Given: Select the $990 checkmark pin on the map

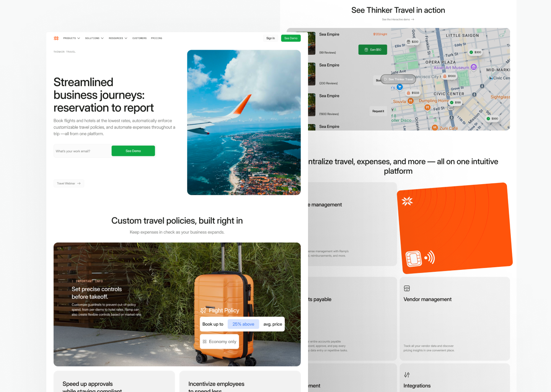Looking at the screenshot, I should [x=492, y=119].
